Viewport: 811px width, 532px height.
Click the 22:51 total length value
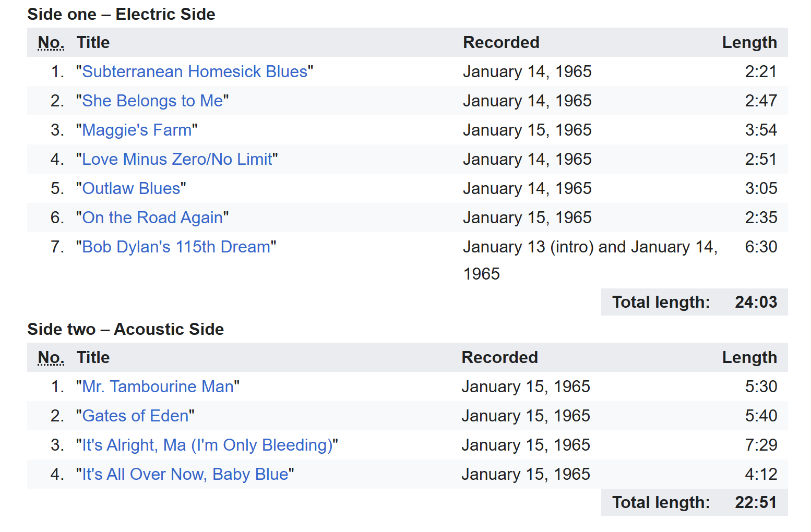point(756,502)
